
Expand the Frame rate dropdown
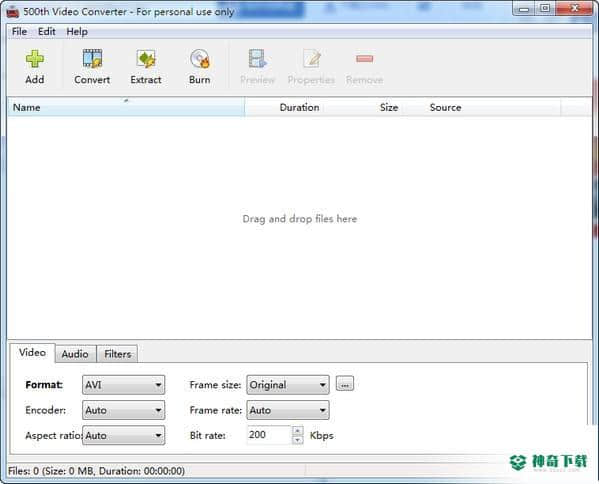coord(288,410)
